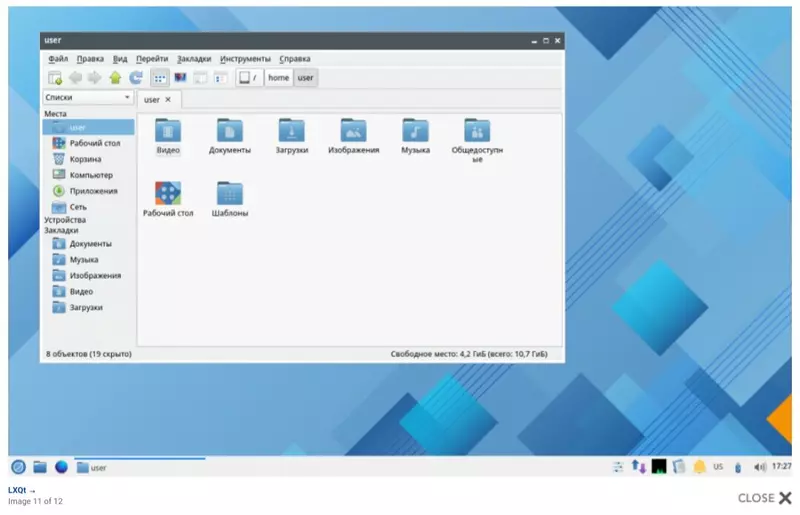Image resolution: width=800 pixels, height=515 pixels.
Task: Go up to the parent folder
Action: tap(115, 77)
